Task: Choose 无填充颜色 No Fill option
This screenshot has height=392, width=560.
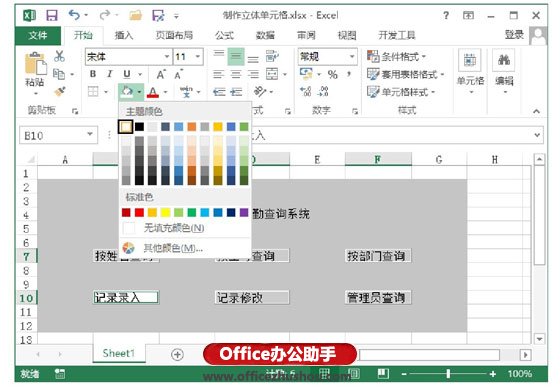Action: [x=185, y=228]
